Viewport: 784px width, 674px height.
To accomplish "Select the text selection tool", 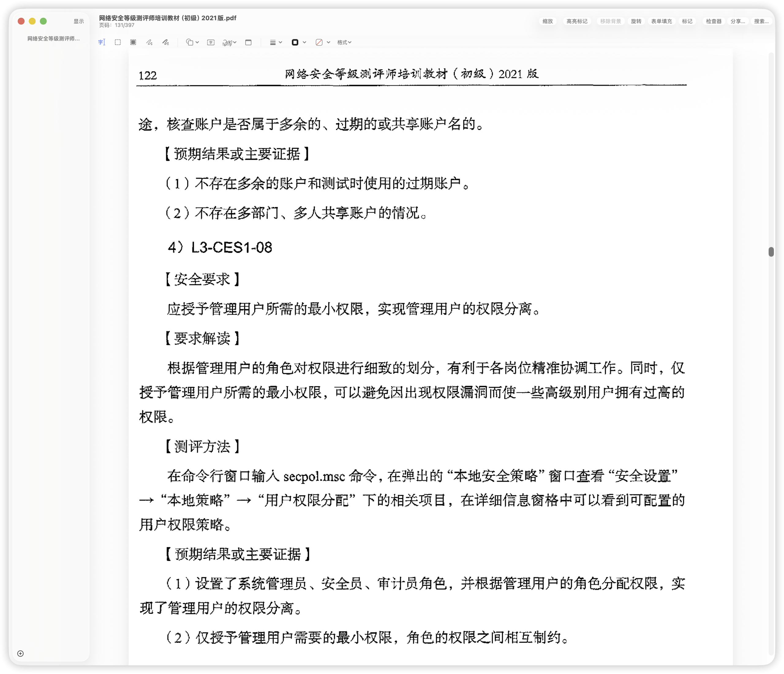I will point(101,42).
